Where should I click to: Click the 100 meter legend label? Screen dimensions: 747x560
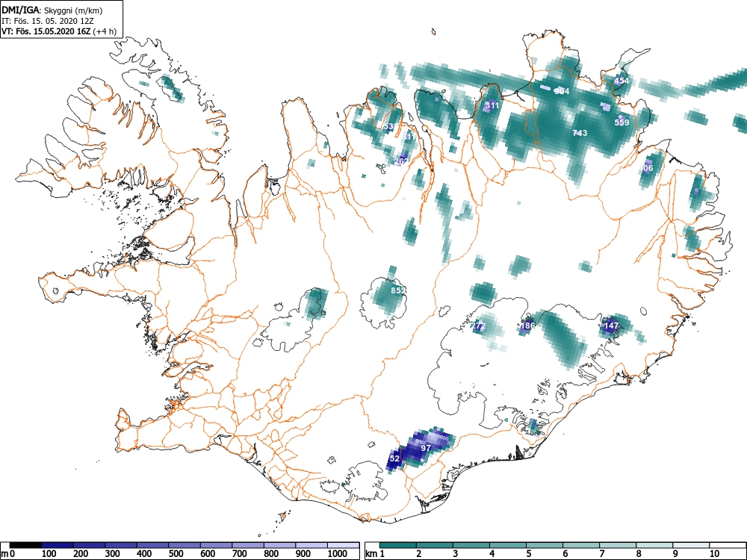click(49, 554)
